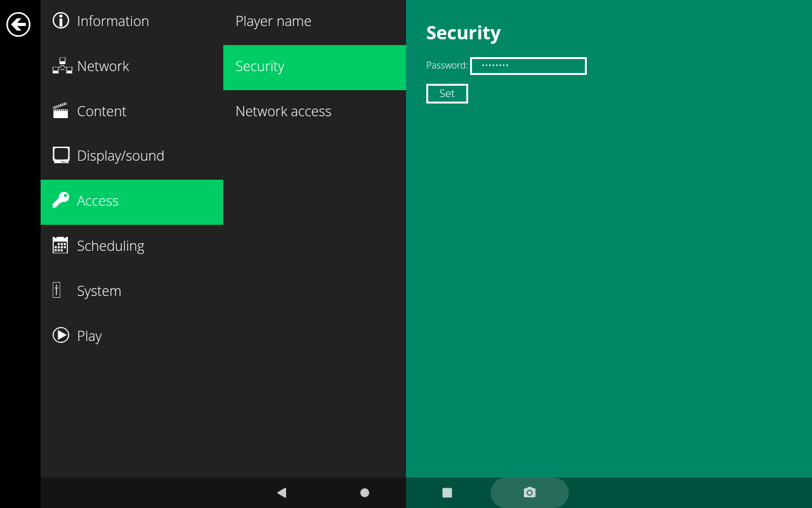Click the Set button

(x=447, y=93)
